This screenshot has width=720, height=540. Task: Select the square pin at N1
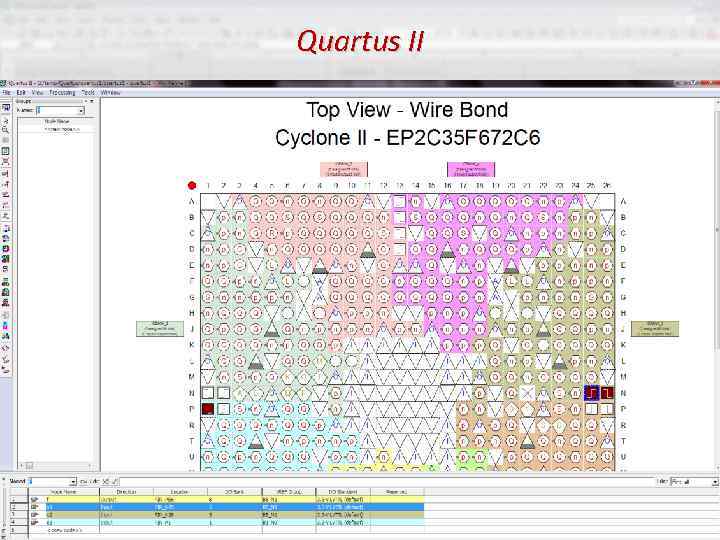(208, 393)
